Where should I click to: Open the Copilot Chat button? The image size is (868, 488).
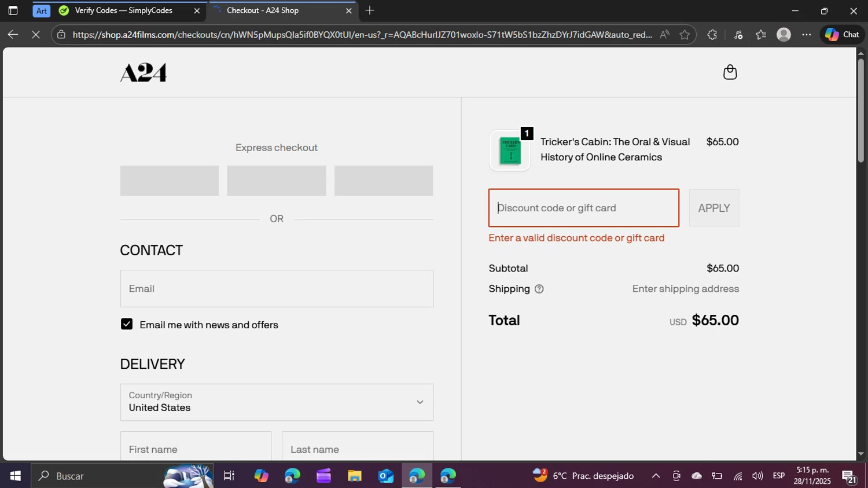point(842,35)
